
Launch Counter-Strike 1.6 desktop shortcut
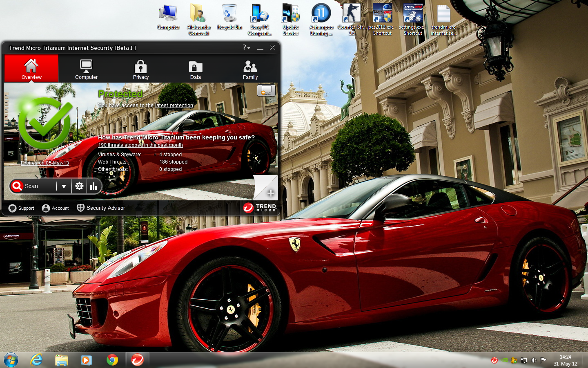352,19
